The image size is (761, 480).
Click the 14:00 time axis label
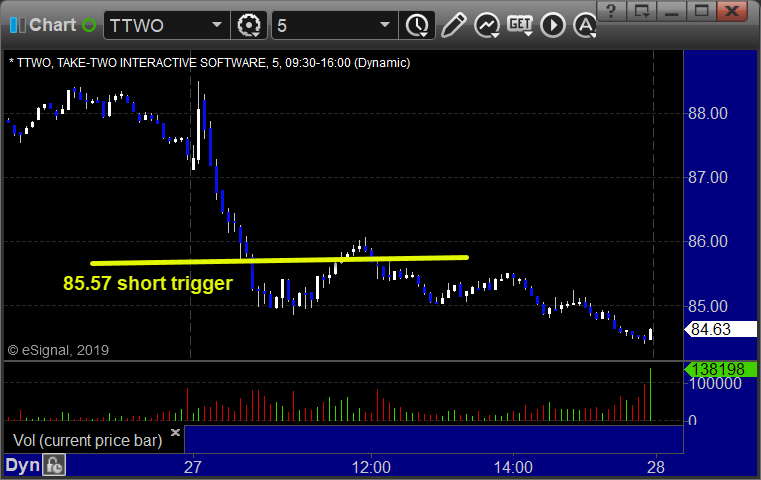[513, 467]
